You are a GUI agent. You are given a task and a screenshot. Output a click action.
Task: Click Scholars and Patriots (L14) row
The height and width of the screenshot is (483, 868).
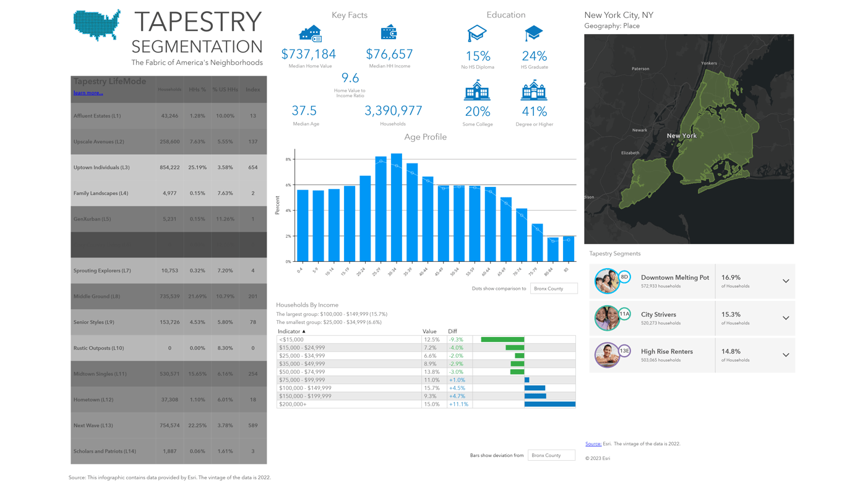click(169, 451)
